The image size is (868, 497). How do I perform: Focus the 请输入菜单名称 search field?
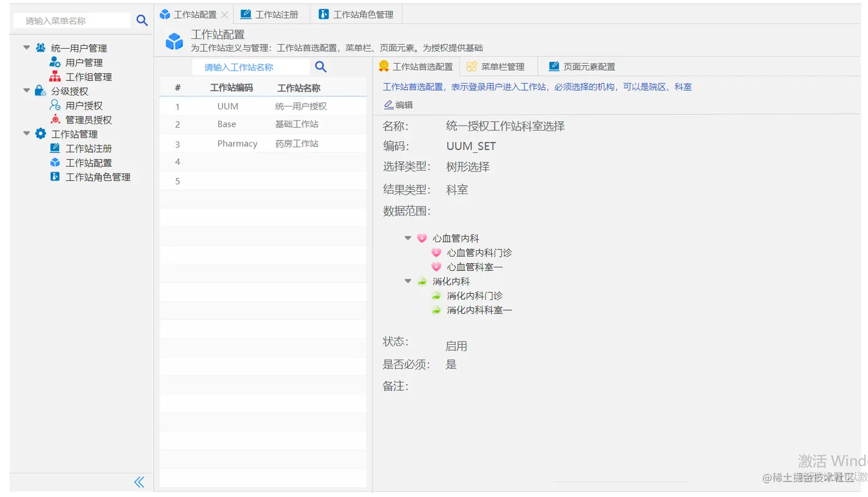pos(72,21)
